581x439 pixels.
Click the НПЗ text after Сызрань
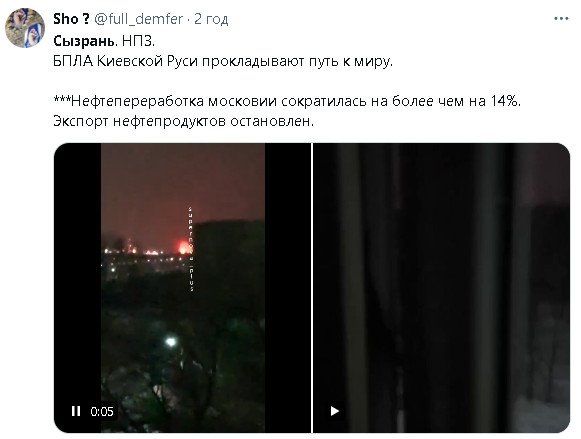138,41
